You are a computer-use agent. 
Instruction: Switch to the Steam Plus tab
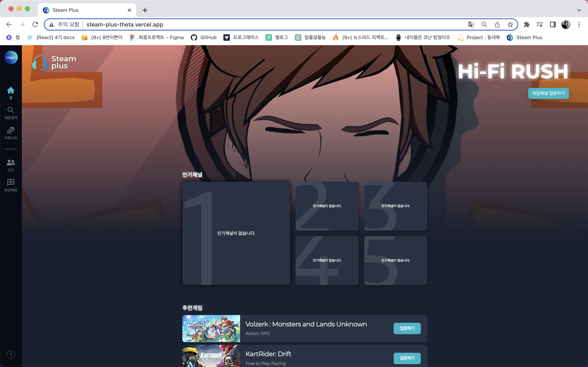[65, 10]
